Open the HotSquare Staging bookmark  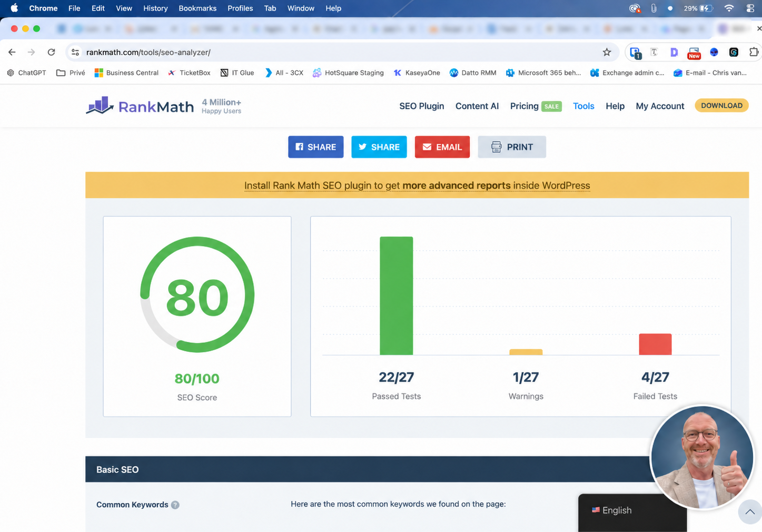[348, 73]
